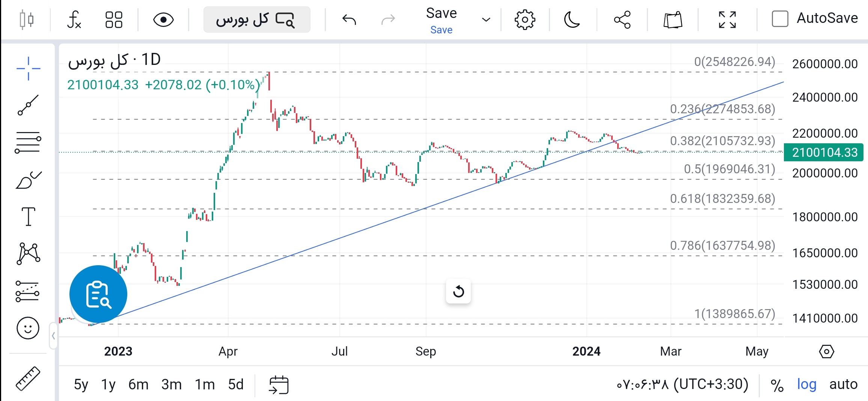Open the go-to-date calendar
The height and width of the screenshot is (401, 868).
click(279, 385)
